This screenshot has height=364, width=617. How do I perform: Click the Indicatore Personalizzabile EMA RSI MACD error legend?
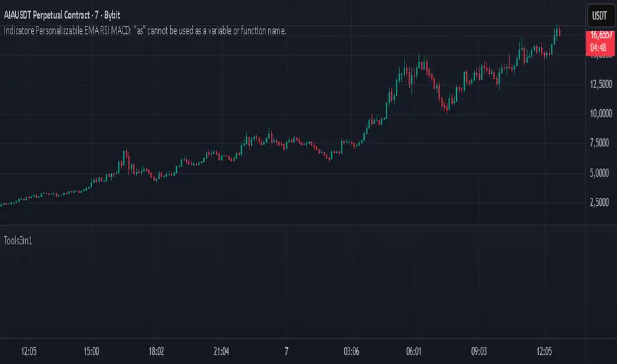[x=145, y=30]
